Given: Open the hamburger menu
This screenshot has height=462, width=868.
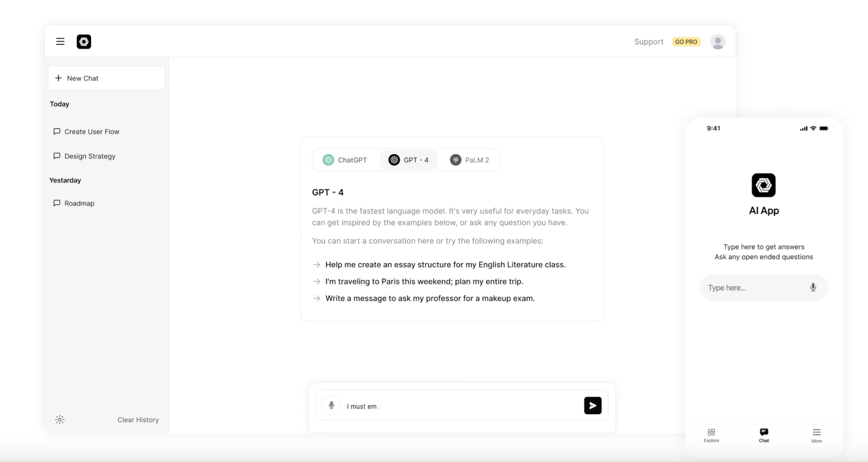Looking at the screenshot, I should (x=60, y=41).
